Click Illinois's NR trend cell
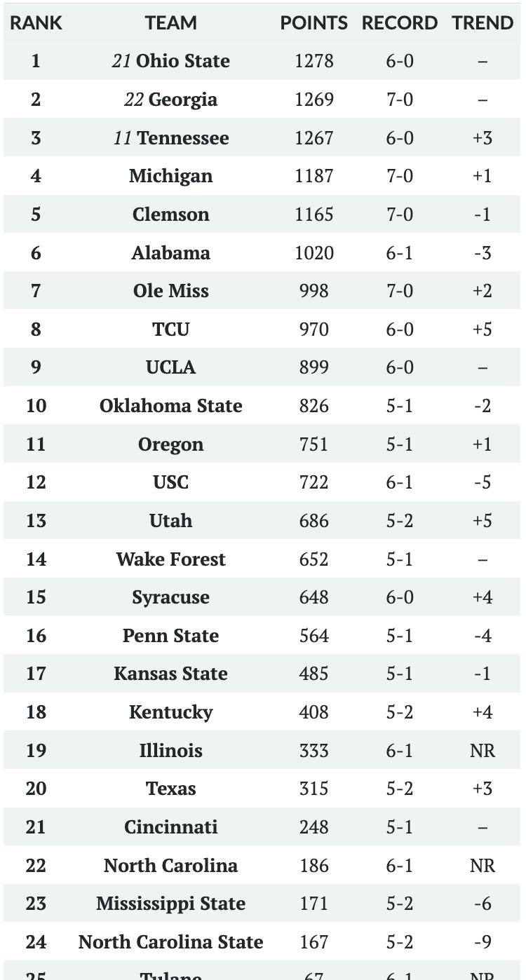The image size is (526, 980). 483,751
